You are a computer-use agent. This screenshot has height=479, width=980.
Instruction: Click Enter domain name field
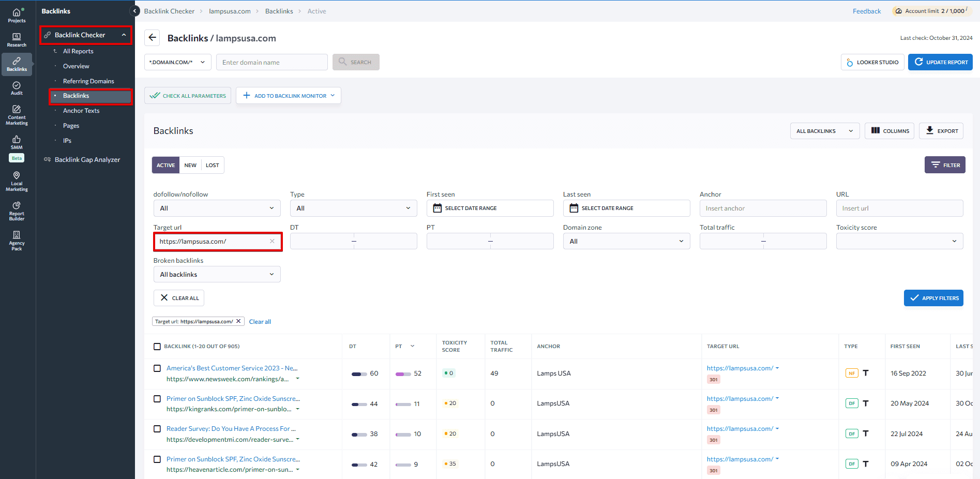coord(272,62)
